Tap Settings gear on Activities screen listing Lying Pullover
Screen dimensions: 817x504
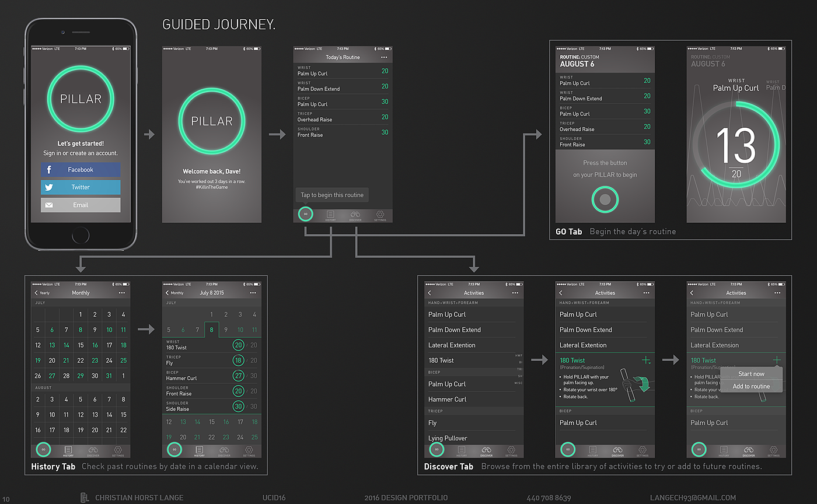coord(511,450)
